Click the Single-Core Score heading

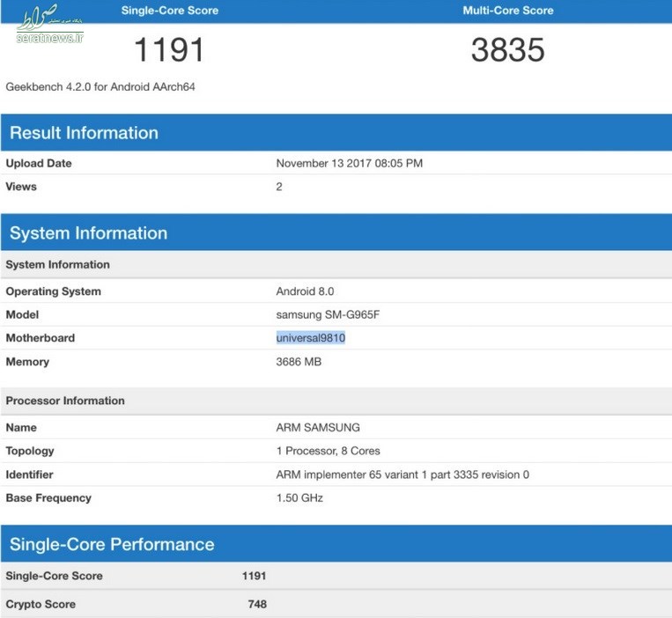(x=170, y=11)
